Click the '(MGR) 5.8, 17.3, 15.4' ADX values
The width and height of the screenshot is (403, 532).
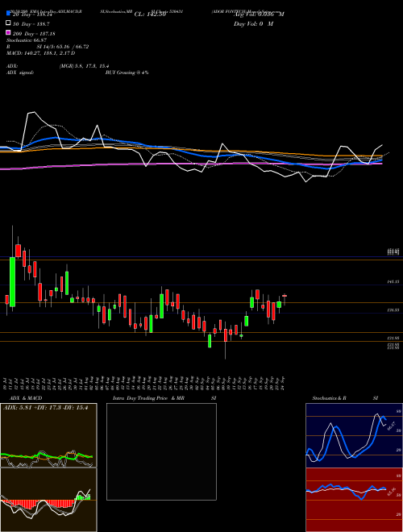[x=84, y=66]
